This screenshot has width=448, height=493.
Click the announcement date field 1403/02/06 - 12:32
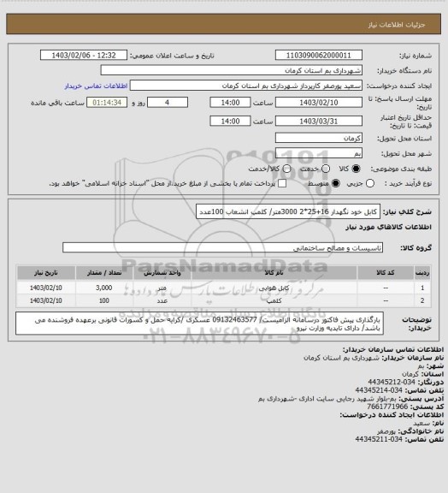point(84,55)
